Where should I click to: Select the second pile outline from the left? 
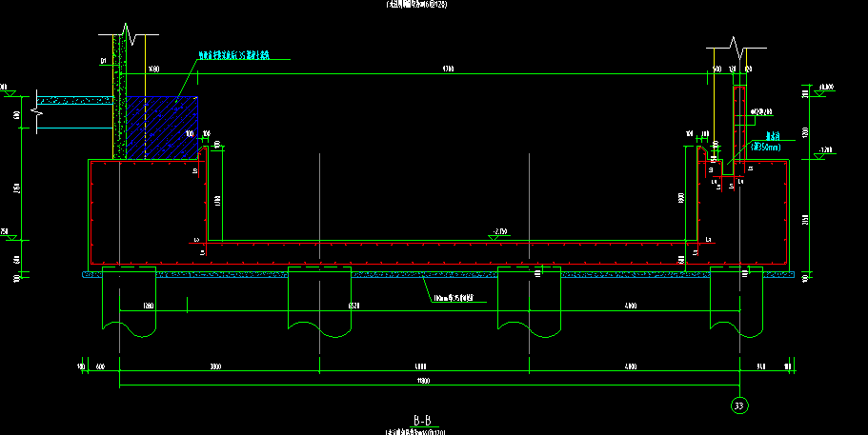tap(319, 302)
